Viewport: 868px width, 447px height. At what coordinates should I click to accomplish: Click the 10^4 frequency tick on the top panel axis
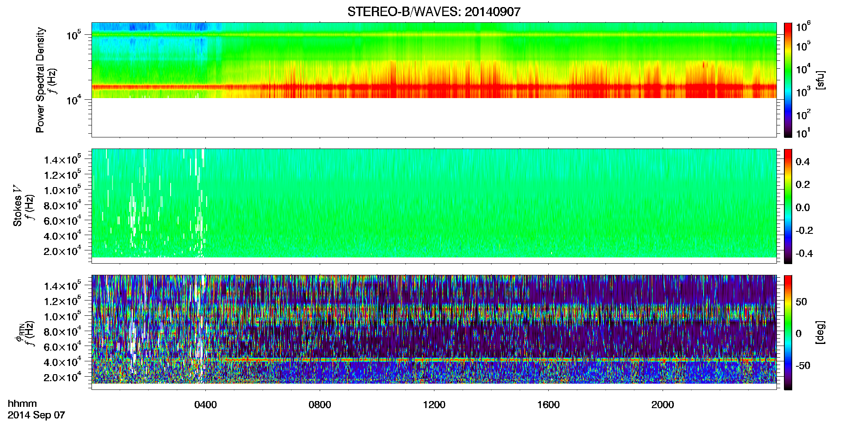coord(74,100)
